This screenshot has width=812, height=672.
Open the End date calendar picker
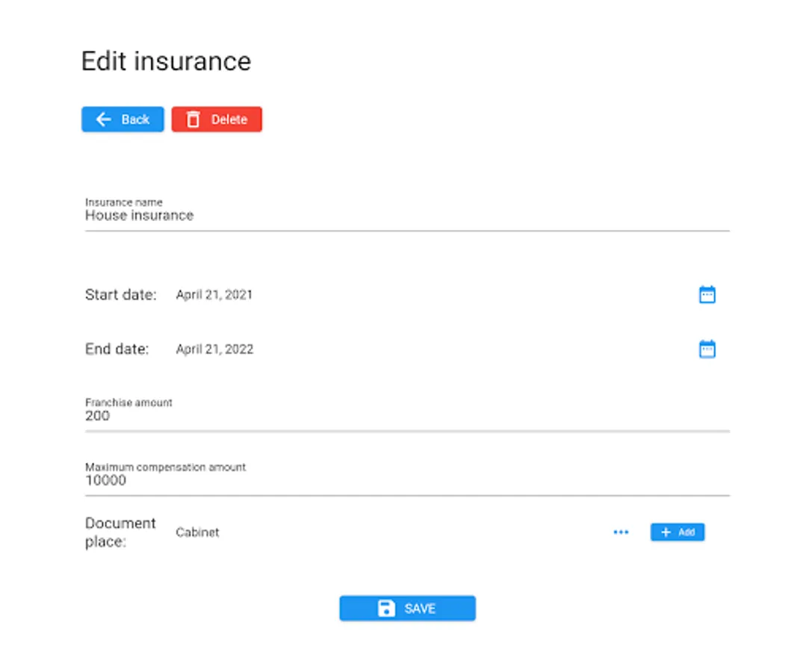click(x=707, y=349)
